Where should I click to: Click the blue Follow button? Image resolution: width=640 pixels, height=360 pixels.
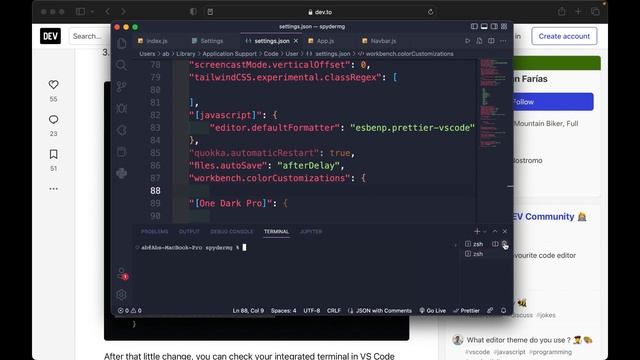(553, 102)
